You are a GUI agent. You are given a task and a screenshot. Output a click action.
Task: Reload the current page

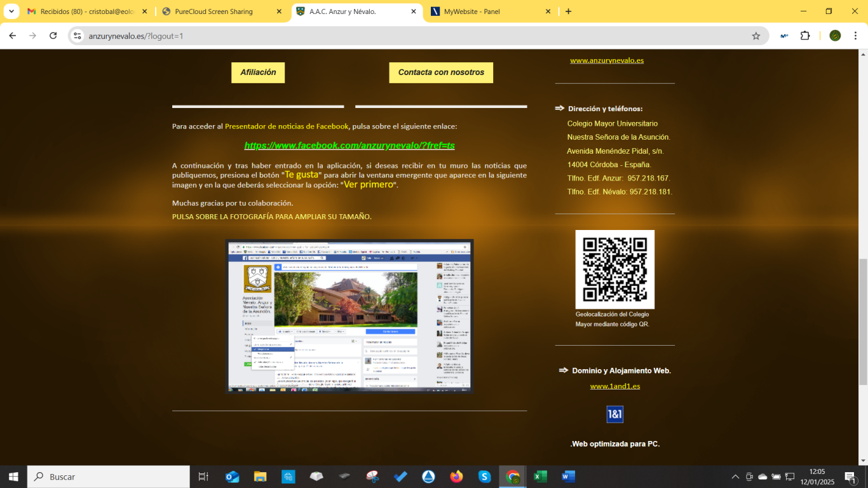(53, 36)
